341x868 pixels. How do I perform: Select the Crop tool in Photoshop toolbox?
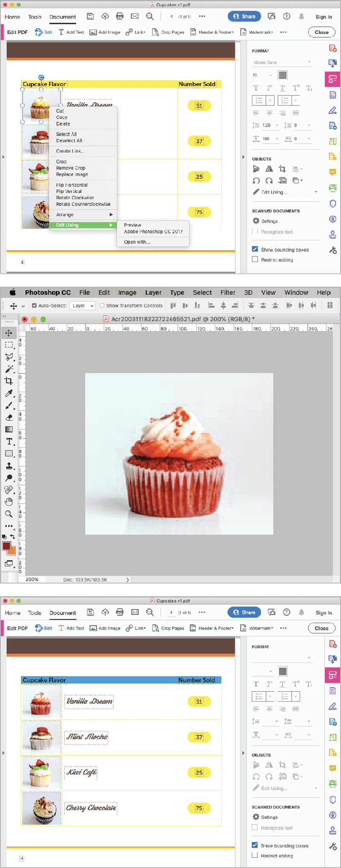[x=9, y=381]
